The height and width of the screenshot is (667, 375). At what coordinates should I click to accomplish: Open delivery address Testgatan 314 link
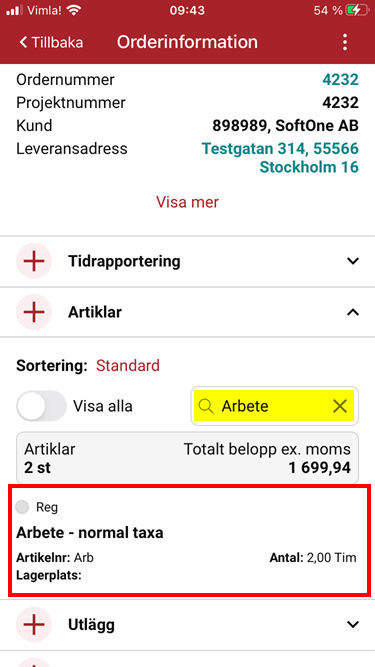[280, 157]
